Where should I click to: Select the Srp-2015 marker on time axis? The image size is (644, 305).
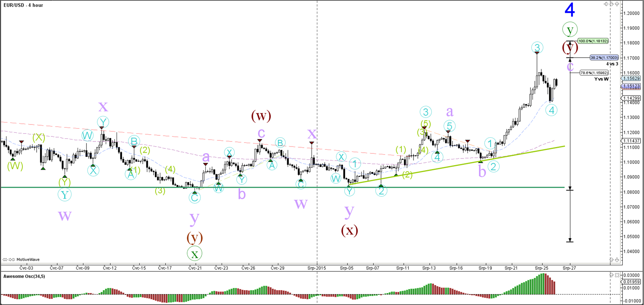[317, 268]
